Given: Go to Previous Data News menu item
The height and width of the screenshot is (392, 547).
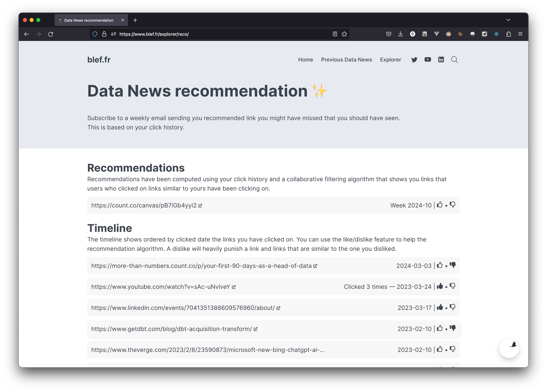Looking at the screenshot, I should [x=347, y=60].
